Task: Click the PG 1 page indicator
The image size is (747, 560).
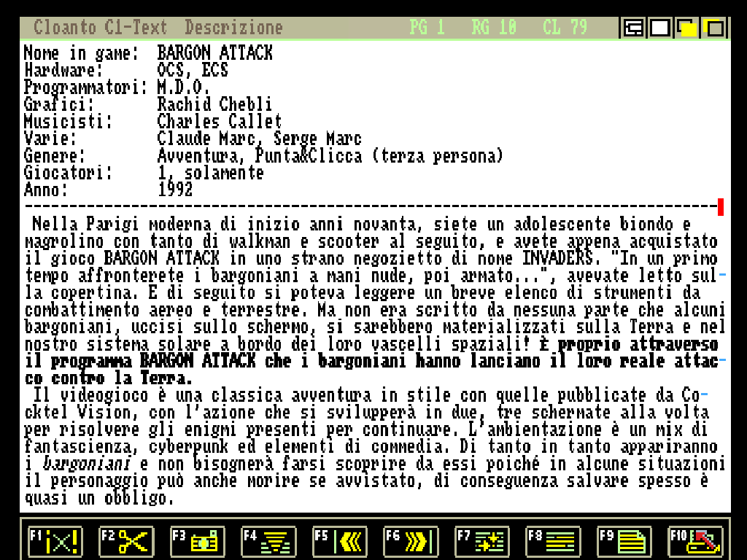Action: [427, 28]
